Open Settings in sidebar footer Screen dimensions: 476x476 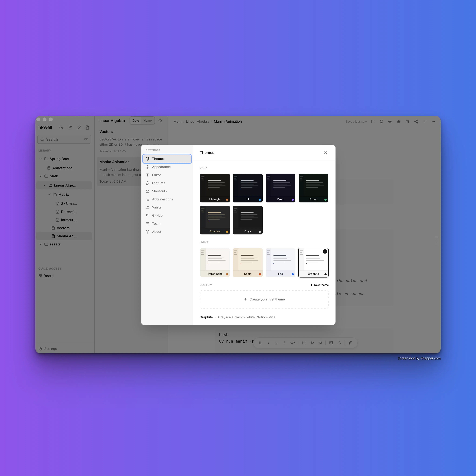48,349
